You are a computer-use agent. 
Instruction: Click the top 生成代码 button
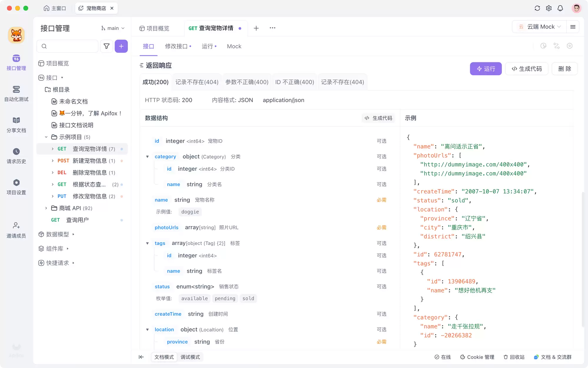[527, 69]
